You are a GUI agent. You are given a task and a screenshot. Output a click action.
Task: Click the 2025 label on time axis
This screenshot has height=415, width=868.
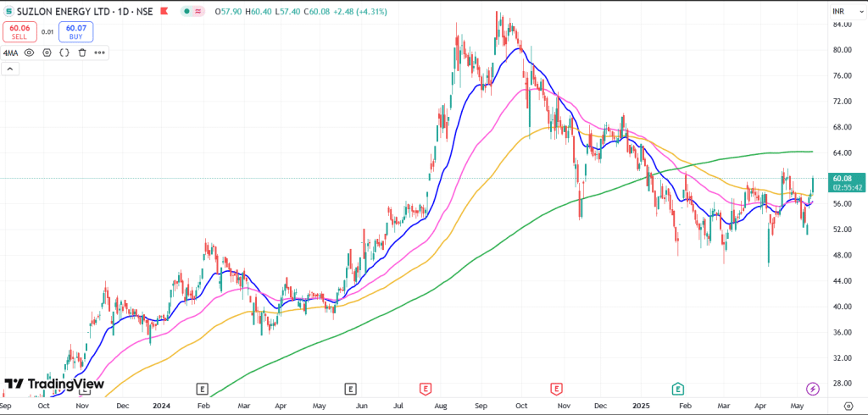(640, 406)
